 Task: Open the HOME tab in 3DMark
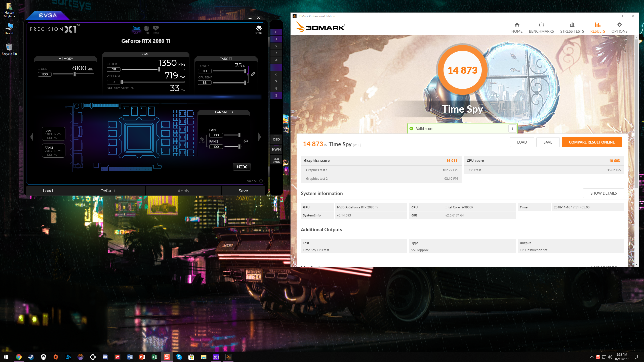[x=517, y=28]
